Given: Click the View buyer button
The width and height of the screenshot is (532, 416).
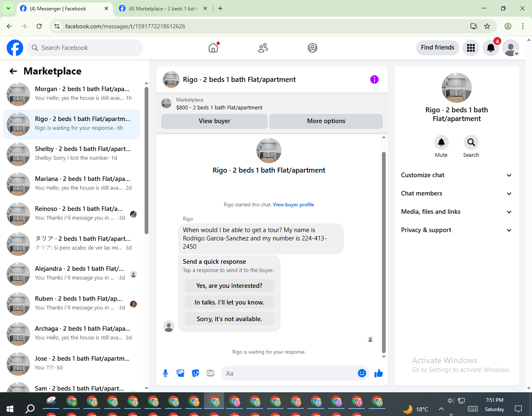Looking at the screenshot, I should pos(214,121).
